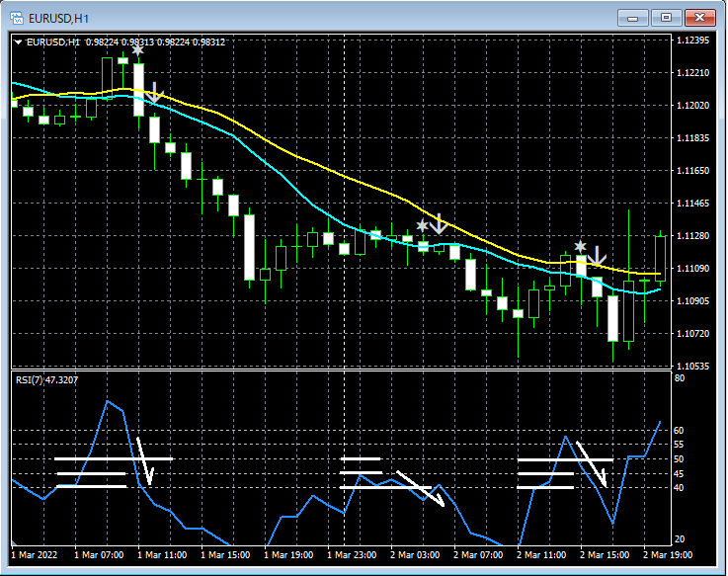Click the RSI scale value 50
Viewport: 728px width, 576px height.
click(x=679, y=459)
